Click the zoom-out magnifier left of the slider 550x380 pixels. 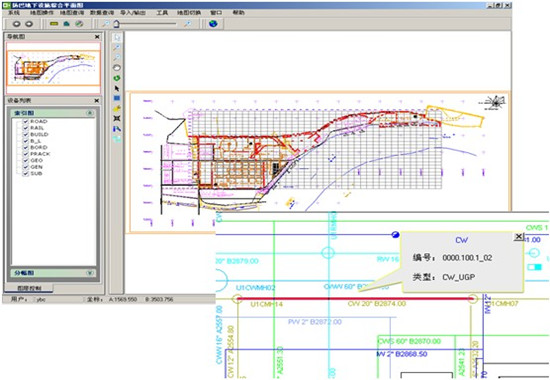[x=106, y=24]
